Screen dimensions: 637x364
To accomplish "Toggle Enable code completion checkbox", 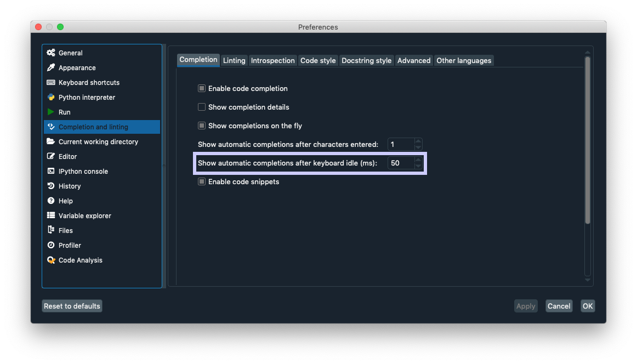I will click(202, 88).
